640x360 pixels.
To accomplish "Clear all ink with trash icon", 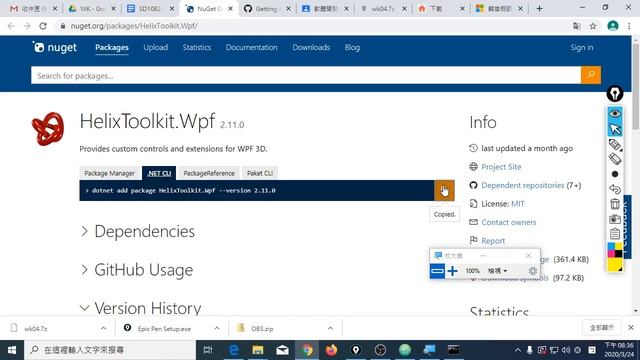I will [615, 204].
